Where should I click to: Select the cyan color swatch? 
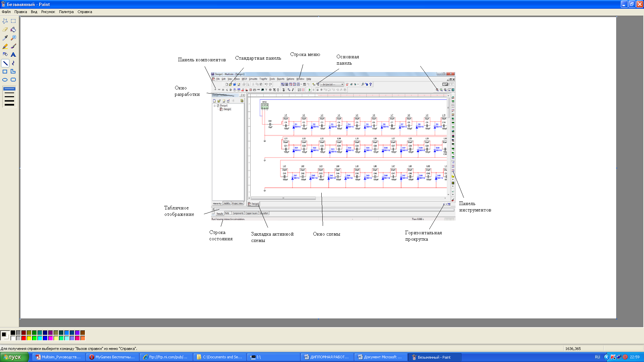[40, 338]
